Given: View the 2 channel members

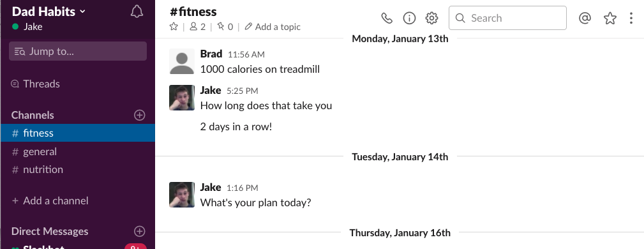Looking at the screenshot, I should [198, 27].
